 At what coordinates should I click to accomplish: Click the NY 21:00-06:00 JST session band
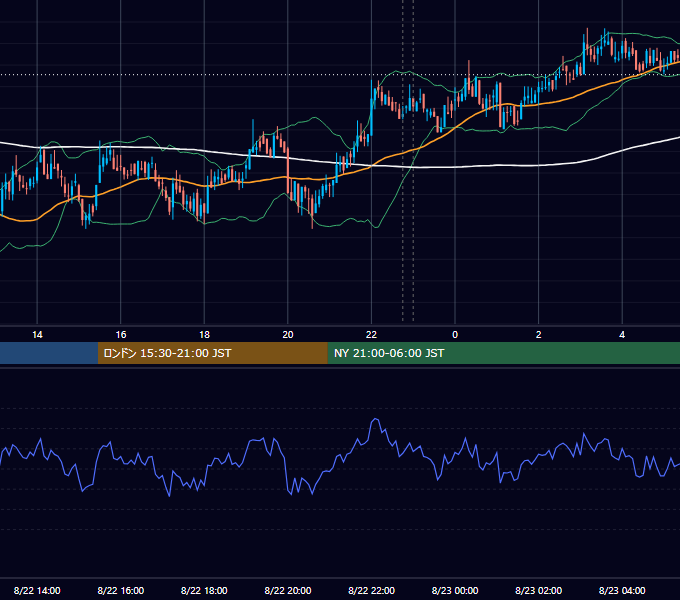[503, 353]
